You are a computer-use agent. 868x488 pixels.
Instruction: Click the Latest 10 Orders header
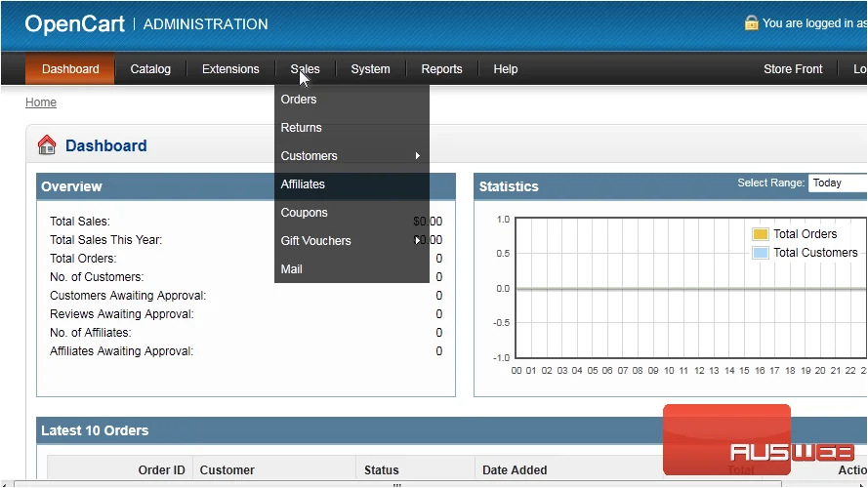click(x=451, y=430)
